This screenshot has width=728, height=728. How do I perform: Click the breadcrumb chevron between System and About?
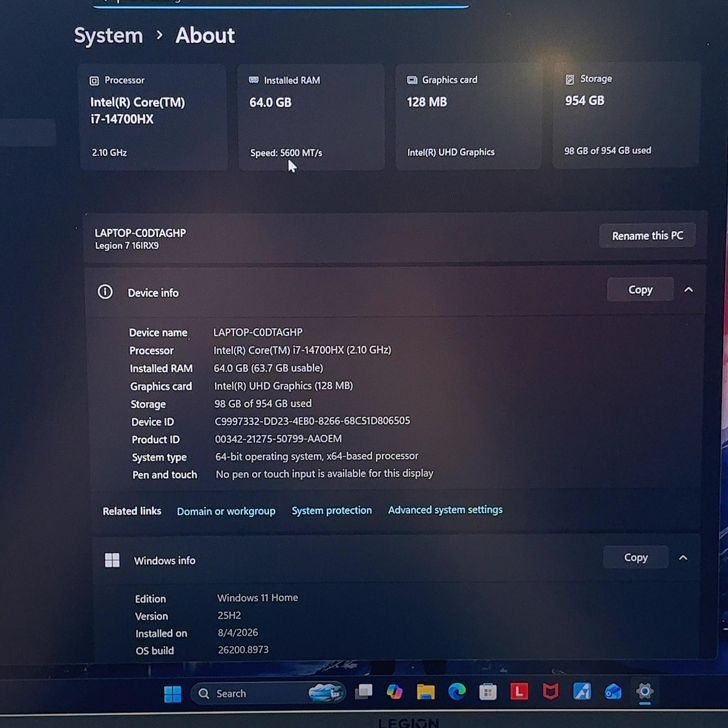(x=159, y=35)
